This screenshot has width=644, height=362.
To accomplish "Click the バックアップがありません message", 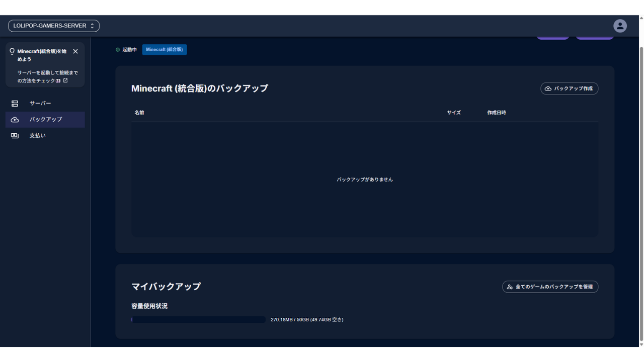I will (365, 179).
